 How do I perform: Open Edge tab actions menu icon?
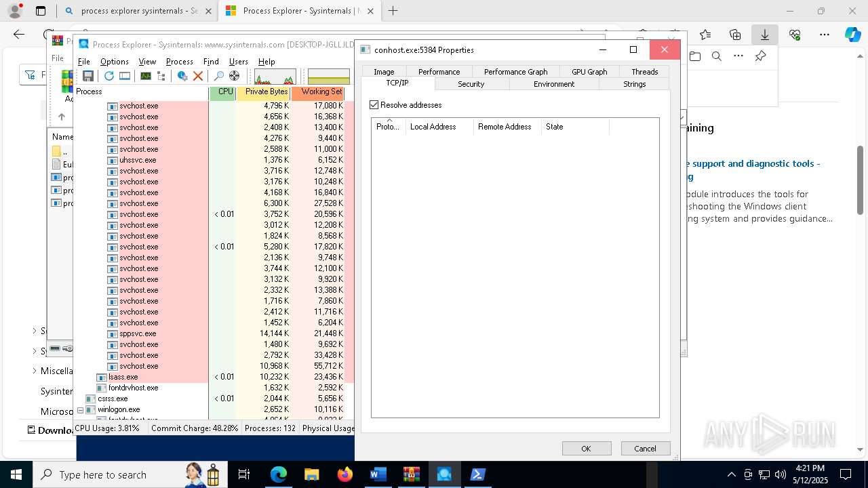[41, 11]
